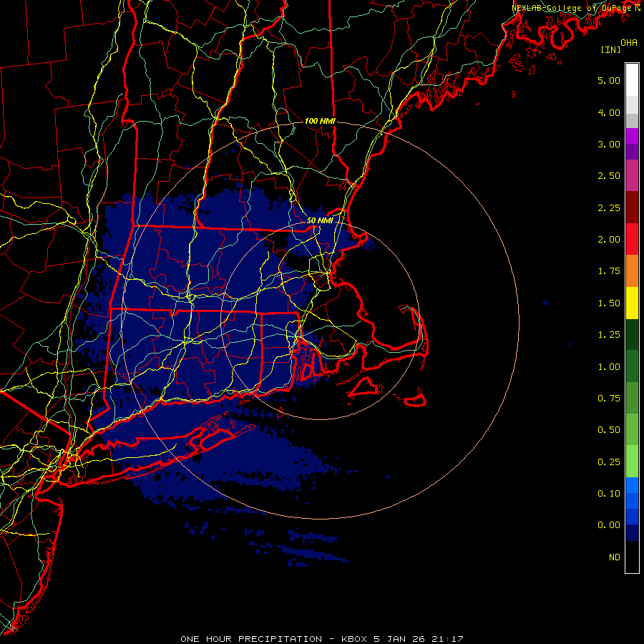644x644 pixels.
Task: Click the [IN] units label
Action: 610,49
